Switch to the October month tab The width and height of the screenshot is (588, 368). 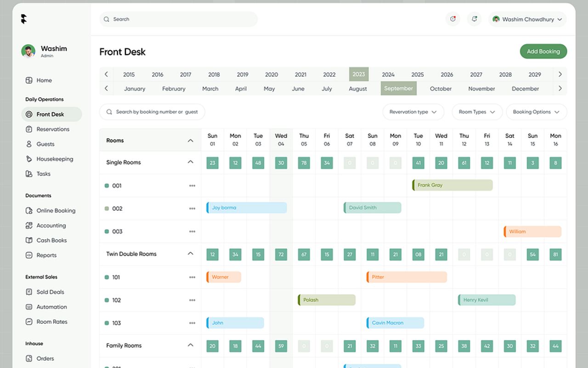(441, 89)
